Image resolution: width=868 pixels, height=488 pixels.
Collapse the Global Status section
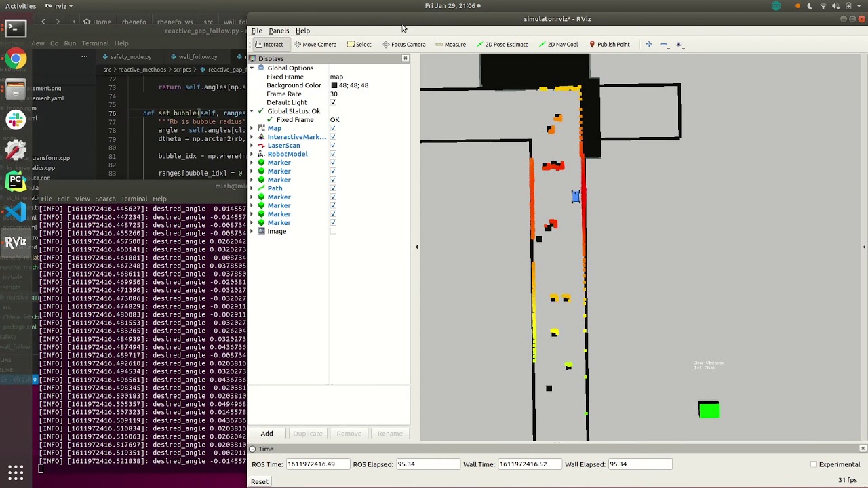click(252, 111)
